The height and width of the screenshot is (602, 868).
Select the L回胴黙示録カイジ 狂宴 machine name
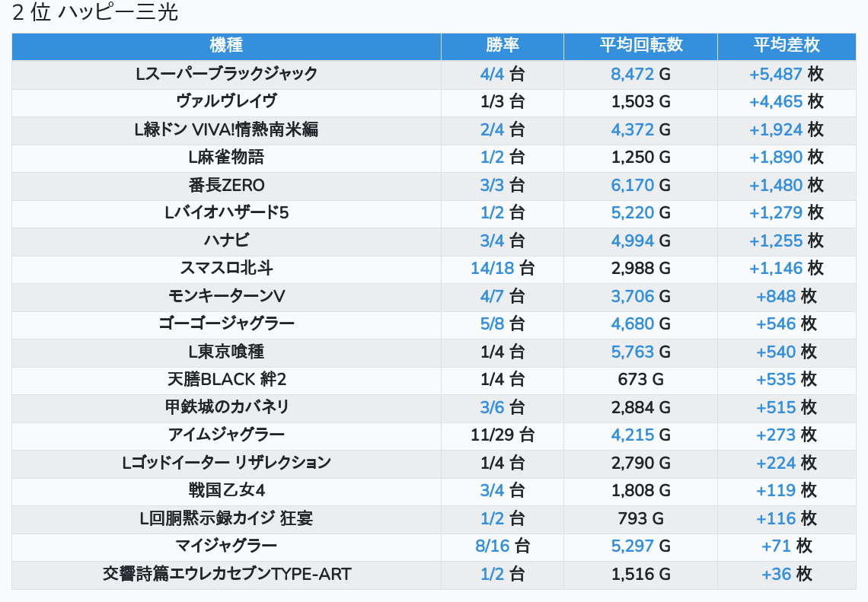click(x=226, y=518)
